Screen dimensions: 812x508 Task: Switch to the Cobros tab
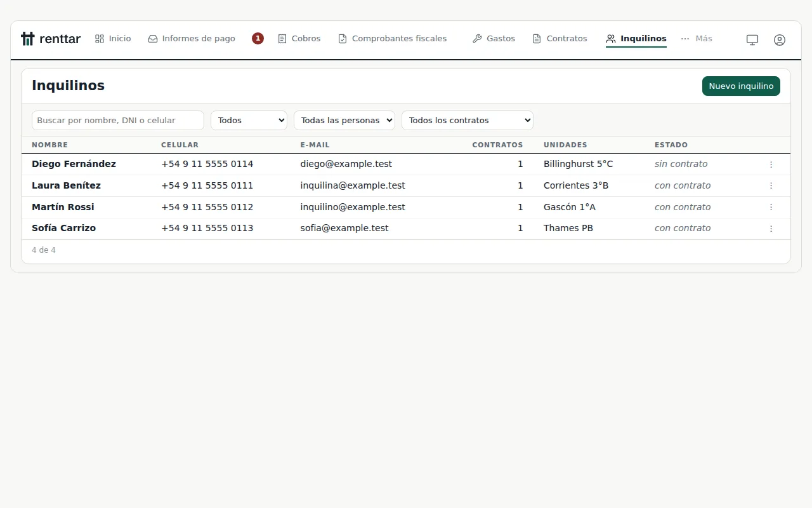point(299,39)
